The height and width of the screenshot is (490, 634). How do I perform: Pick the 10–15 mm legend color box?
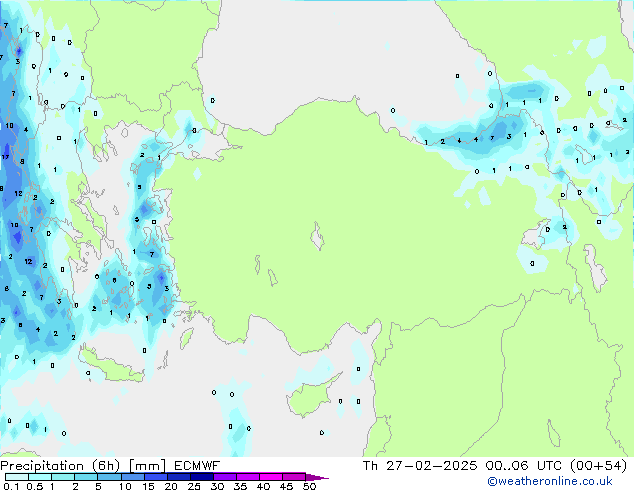[x=133, y=477]
